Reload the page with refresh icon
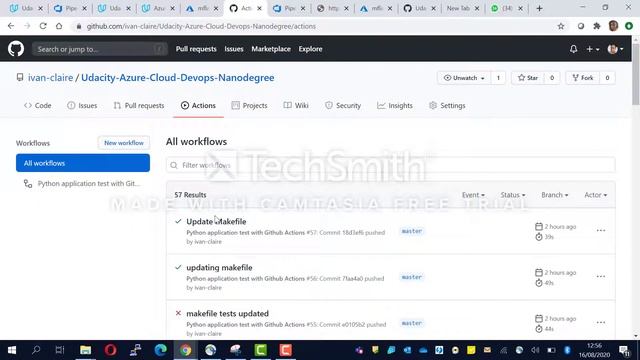Screen dimensions: 640x360 pos(43,26)
